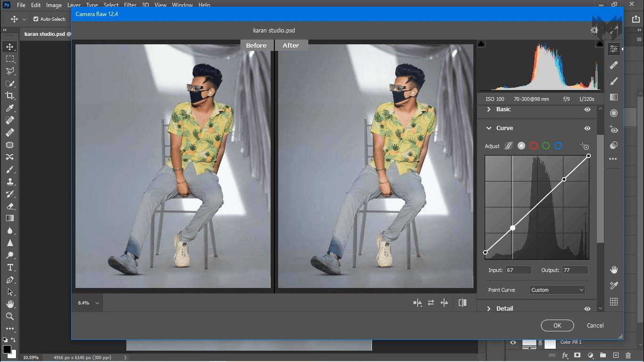Select the Move tool in Photoshop toolbar
The image size is (644, 362).
point(9,47)
